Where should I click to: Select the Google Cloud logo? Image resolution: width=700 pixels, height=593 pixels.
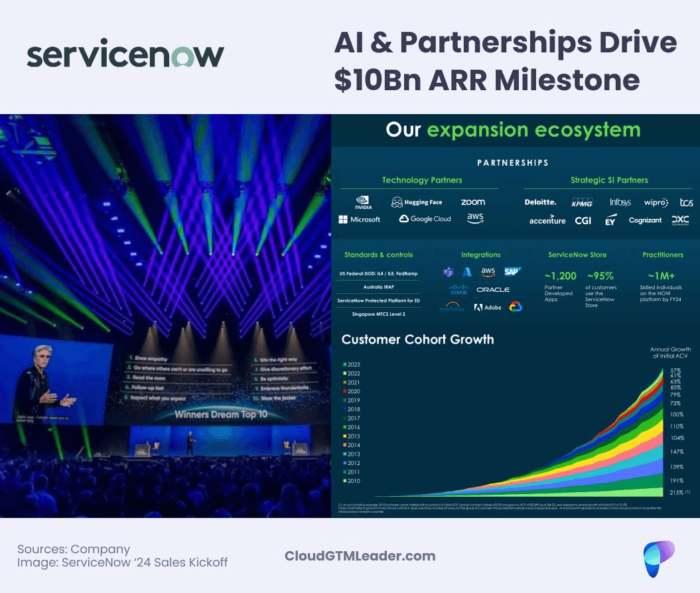coord(425,219)
